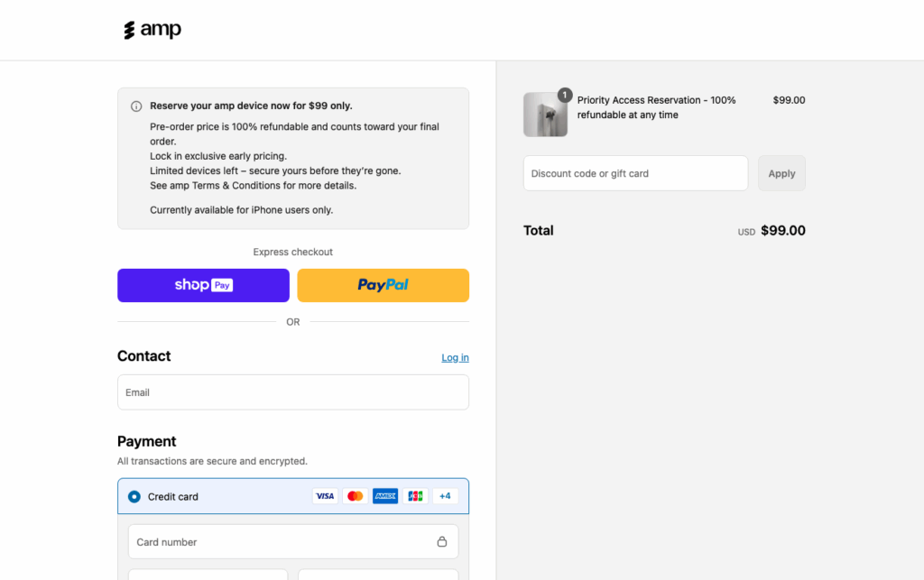The width and height of the screenshot is (924, 580).
Task: Expand the +4 more card types badge
Action: tap(445, 496)
